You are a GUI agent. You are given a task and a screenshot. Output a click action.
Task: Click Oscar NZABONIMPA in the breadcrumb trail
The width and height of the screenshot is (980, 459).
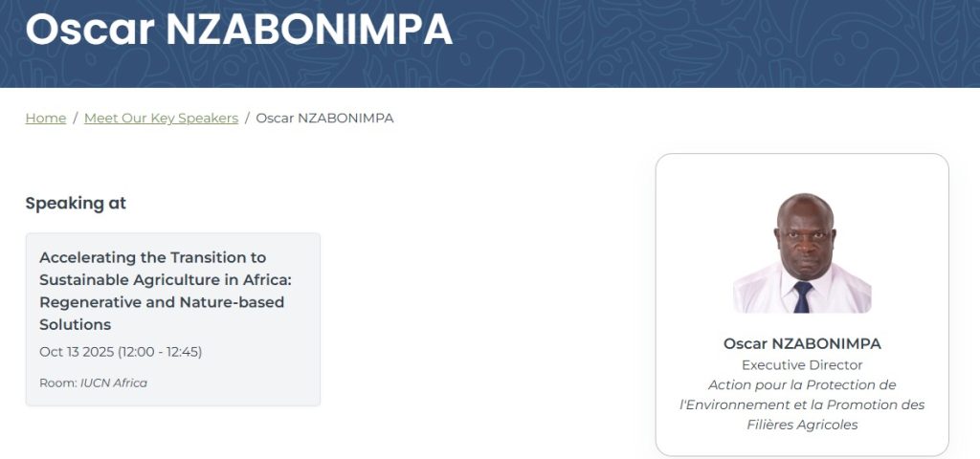click(324, 118)
